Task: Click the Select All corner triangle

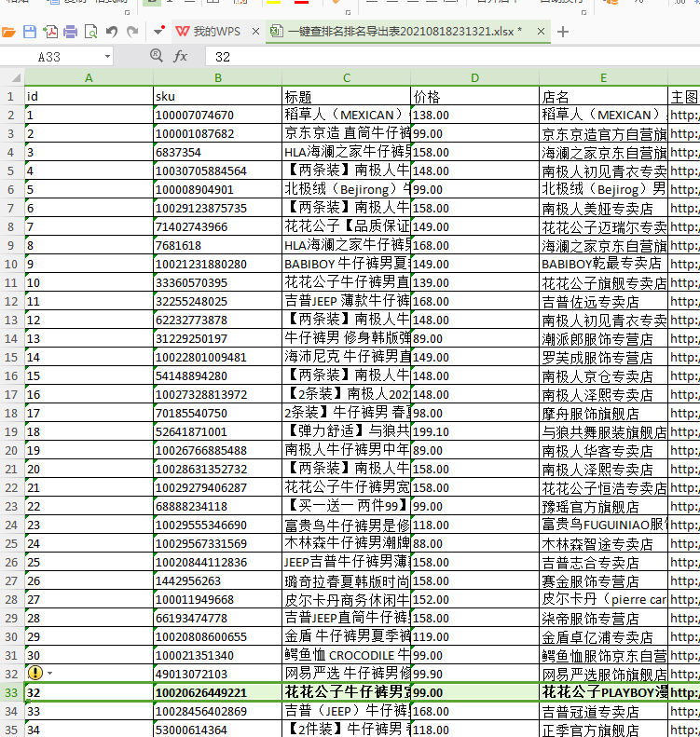Action: click(x=16, y=77)
